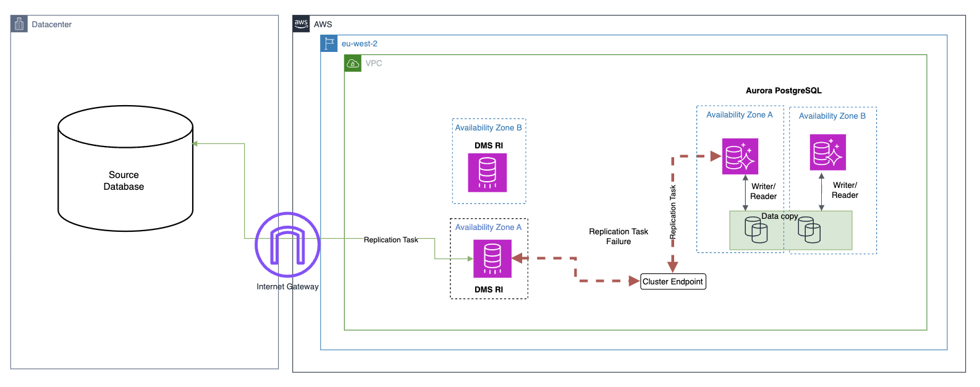Click the Source Database text
Screen dimensions: 980x387
tap(124, 181)
